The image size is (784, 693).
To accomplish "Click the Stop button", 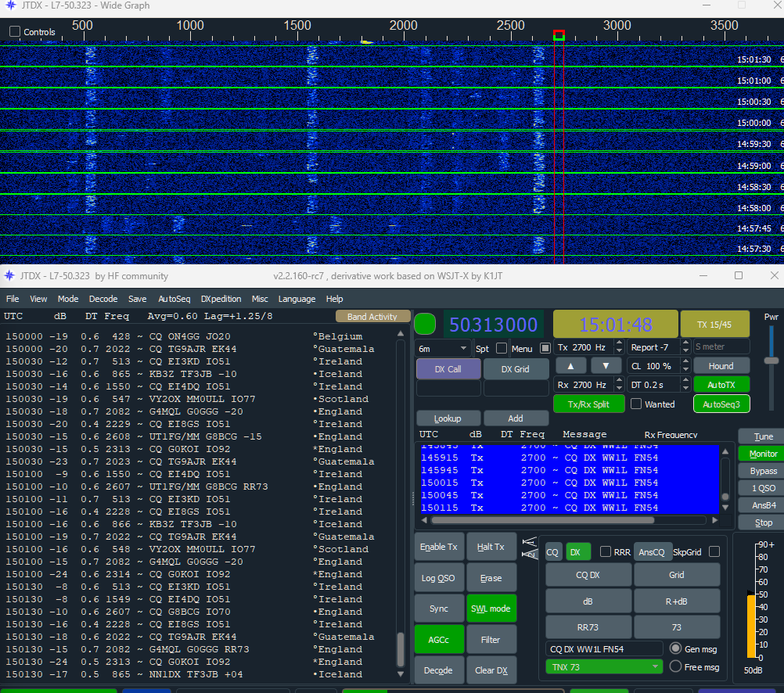I will click(x=764, y=522).
